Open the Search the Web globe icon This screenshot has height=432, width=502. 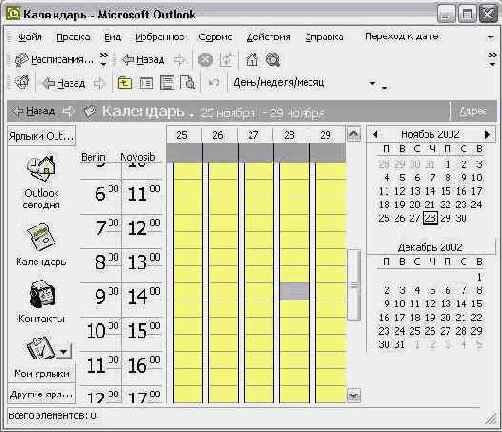[273, 60]
